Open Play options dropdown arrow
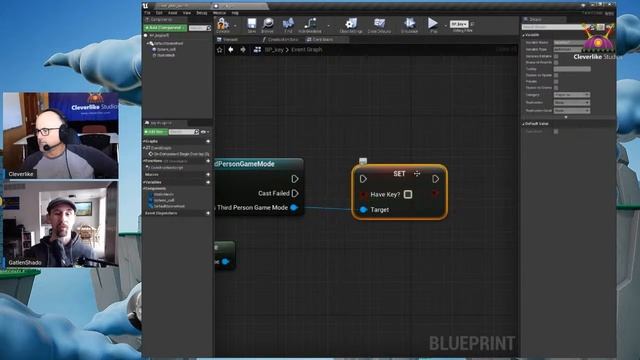 445,25
